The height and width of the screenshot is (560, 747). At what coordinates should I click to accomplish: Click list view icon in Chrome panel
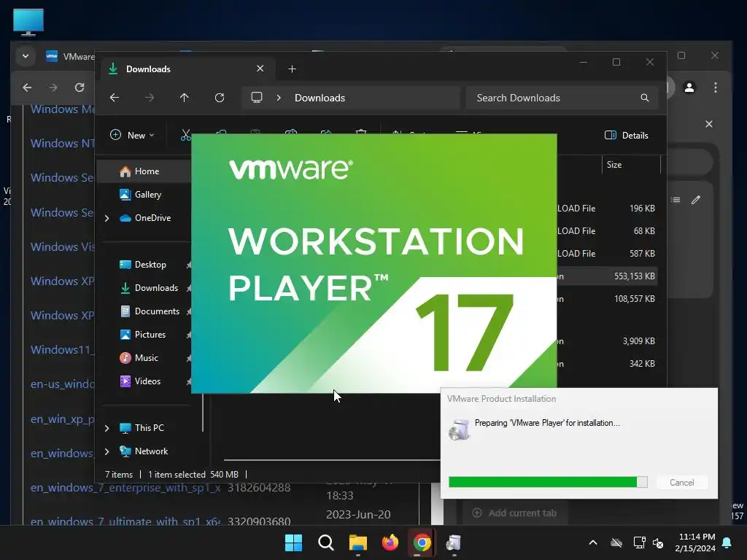(676, 200)
